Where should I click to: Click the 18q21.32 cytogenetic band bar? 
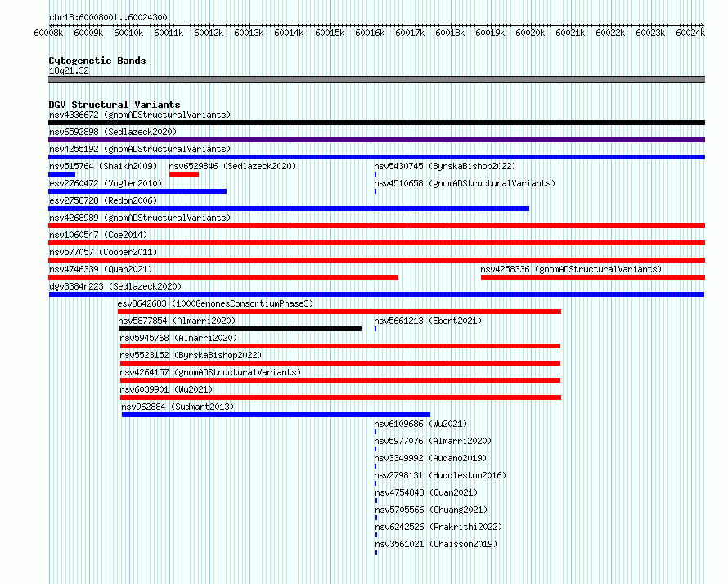click(x=376, y=79)
